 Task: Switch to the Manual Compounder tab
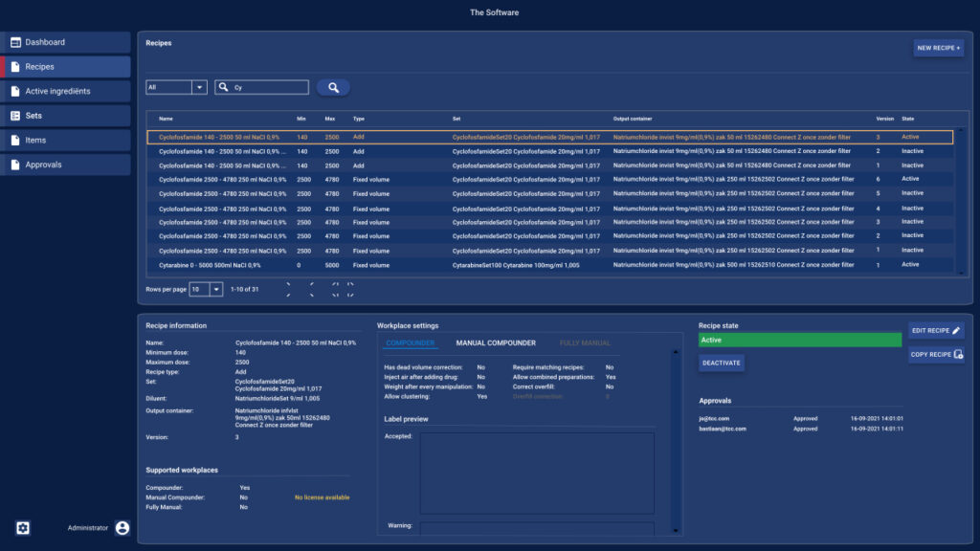point(495,342)
